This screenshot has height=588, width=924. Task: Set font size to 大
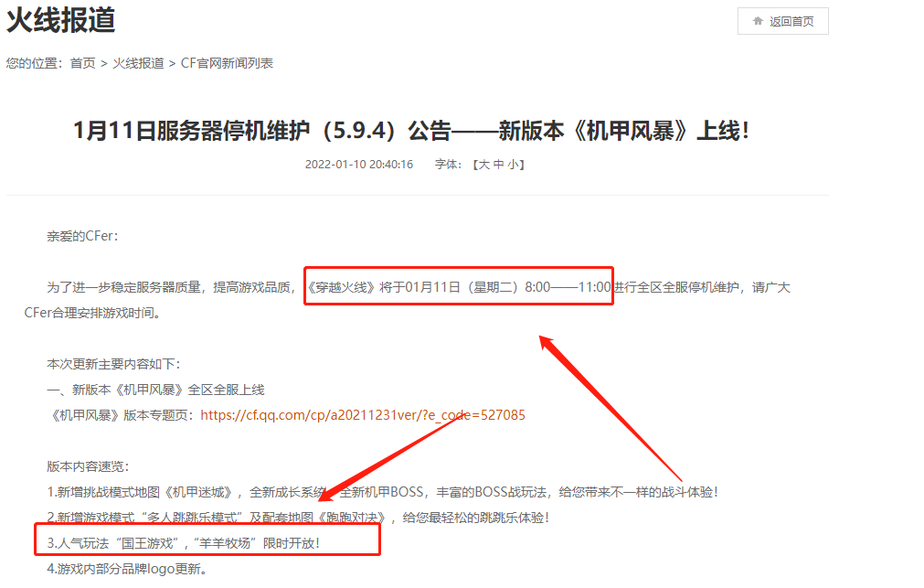click(x=483, y=165)
